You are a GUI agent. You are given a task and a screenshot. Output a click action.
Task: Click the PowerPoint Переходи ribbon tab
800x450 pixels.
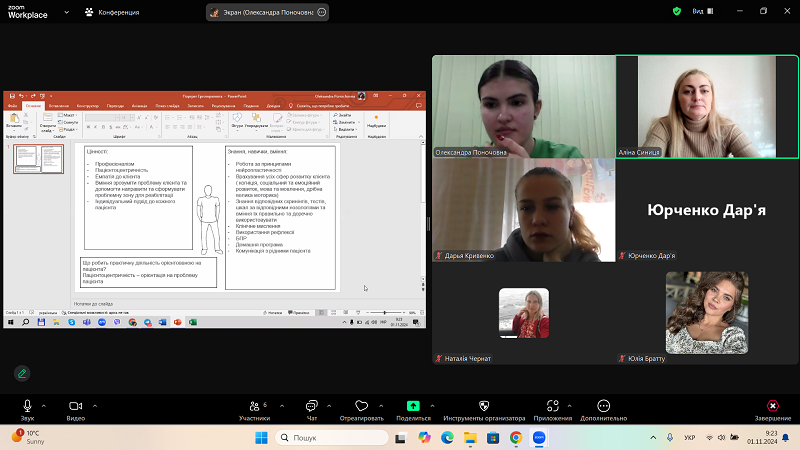point(115,106)
